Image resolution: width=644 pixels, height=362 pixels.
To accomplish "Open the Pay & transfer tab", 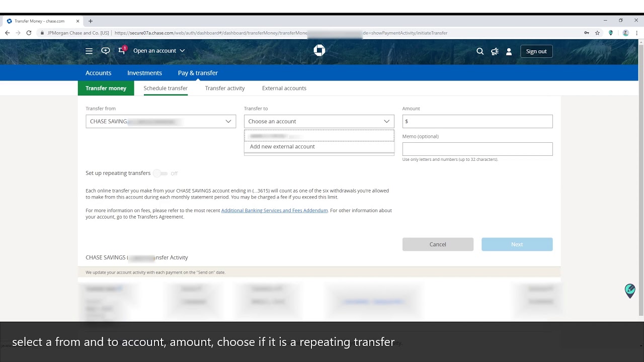I will click(198, 73).
